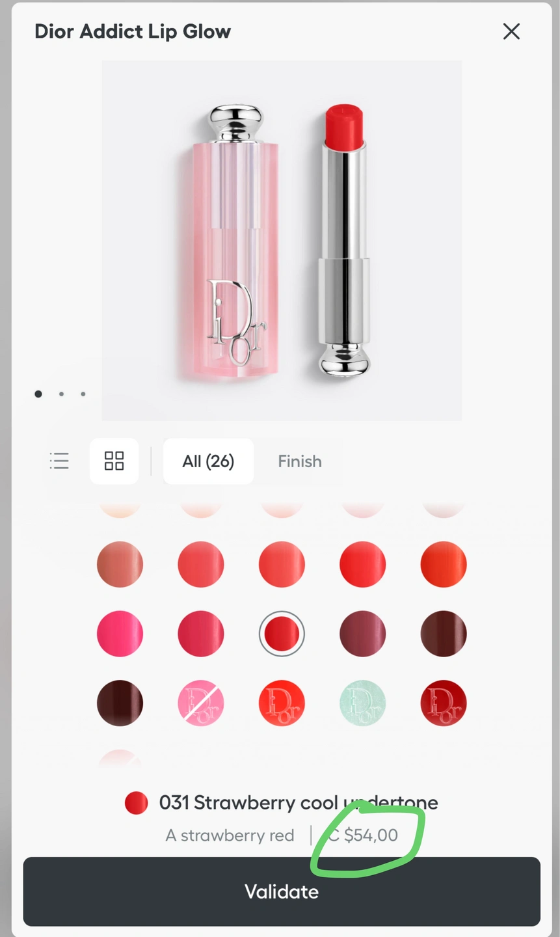Image resolution: width=560 pixels, height=937 pixels.
Task: Click the Validate button
Action: pyautogui.click(x=282, y=891)
